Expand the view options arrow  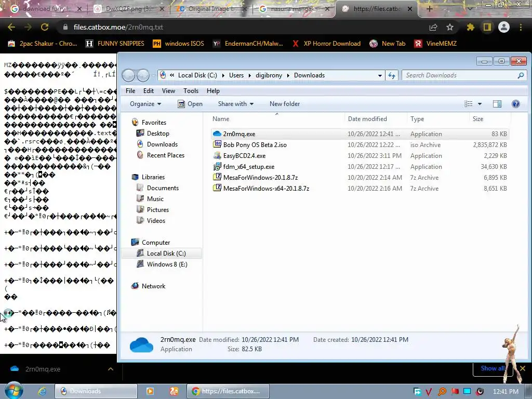(x=480, y=104)
